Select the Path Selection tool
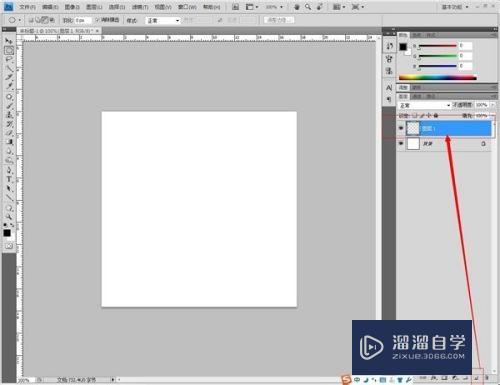This screenshot has width=500, height=385. point(9,188)
